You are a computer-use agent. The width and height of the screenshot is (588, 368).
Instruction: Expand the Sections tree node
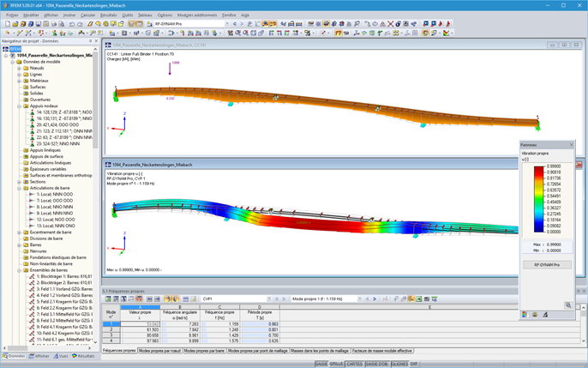19,182
